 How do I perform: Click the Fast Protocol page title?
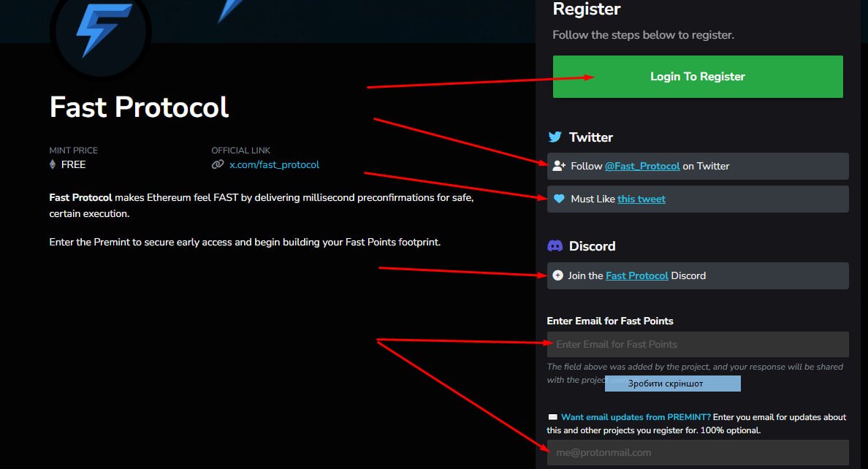tap(139, 107)
